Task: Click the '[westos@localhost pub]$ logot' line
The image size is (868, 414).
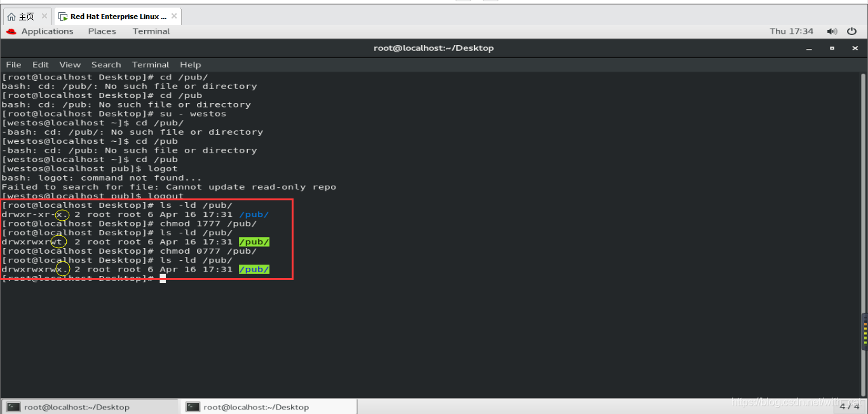Action: tap(90, 169)
